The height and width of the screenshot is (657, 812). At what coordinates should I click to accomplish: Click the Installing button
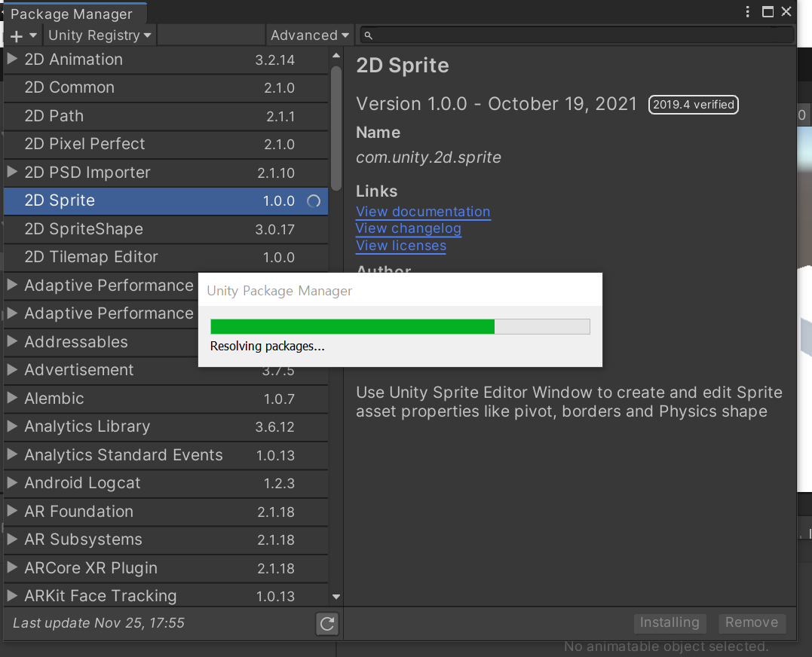click(670, 622)
